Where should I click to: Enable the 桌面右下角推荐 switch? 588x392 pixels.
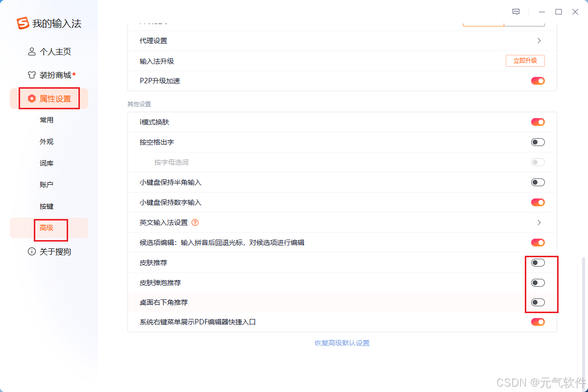538,302
